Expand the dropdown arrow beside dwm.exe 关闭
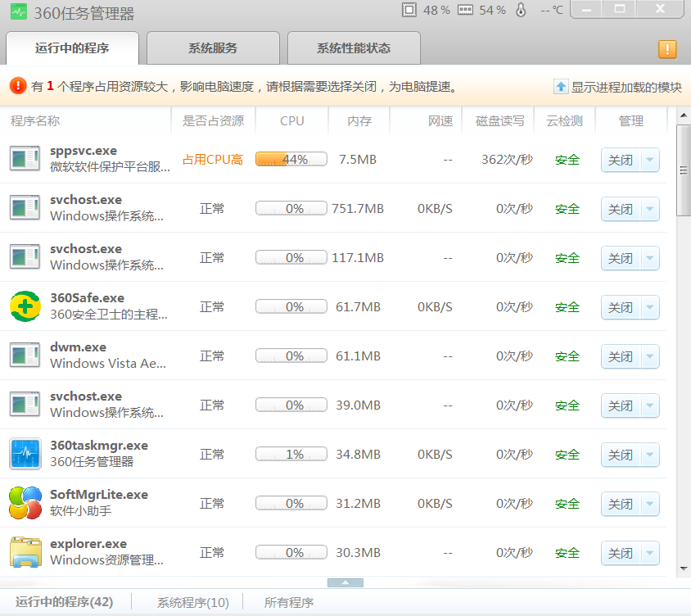This screenshot has width=691, height=616. click(x=650, y=356)
